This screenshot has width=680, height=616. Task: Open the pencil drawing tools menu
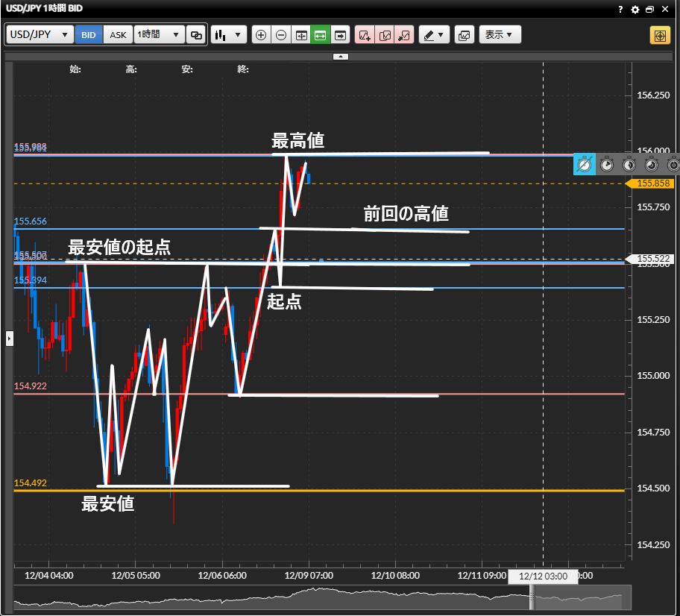point(433,35)
